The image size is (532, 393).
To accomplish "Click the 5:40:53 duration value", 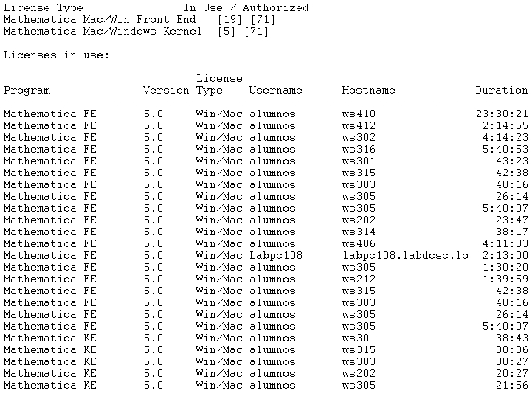I will click(505, 150).
